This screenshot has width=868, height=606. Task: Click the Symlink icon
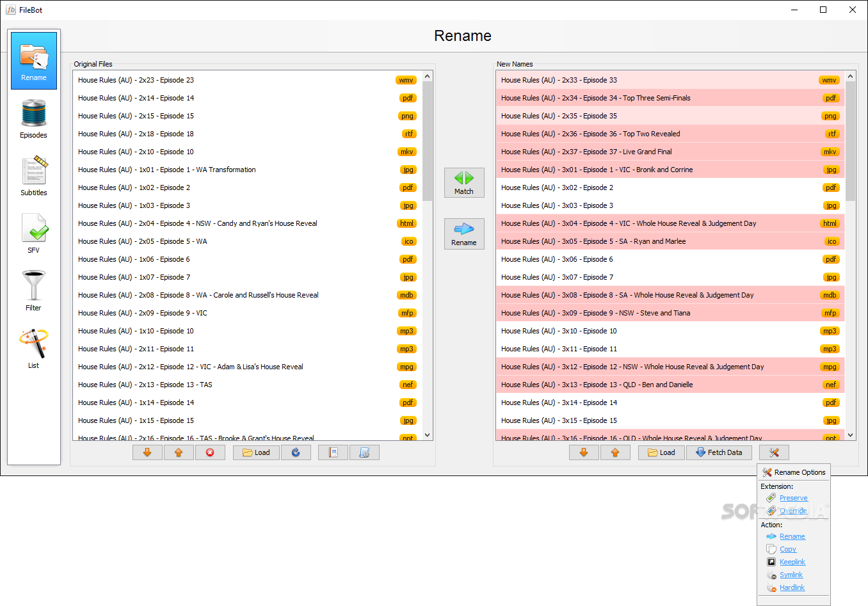pos(771,575)
